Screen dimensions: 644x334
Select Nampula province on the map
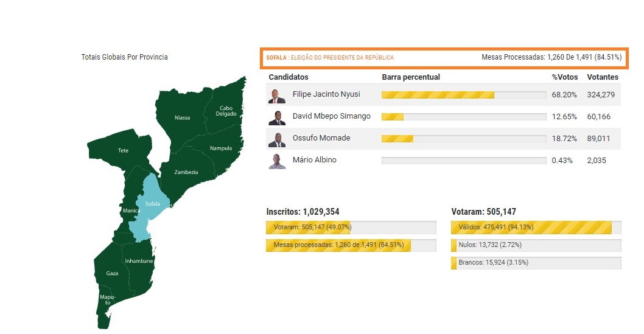220,148
